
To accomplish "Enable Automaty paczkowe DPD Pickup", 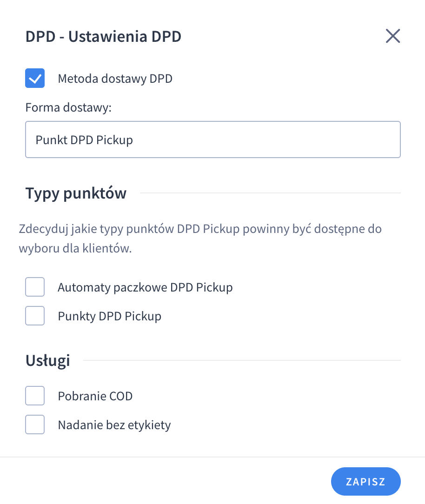I will (35, 287).
